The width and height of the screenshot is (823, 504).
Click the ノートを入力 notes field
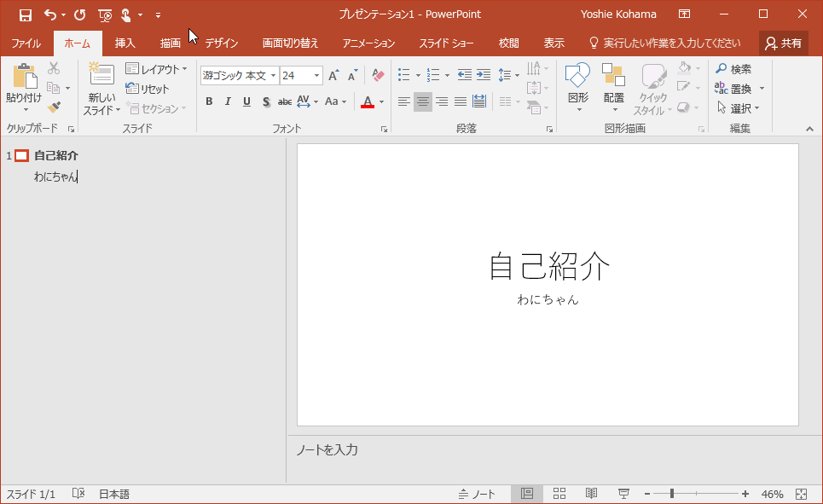(x=546, y=450)
